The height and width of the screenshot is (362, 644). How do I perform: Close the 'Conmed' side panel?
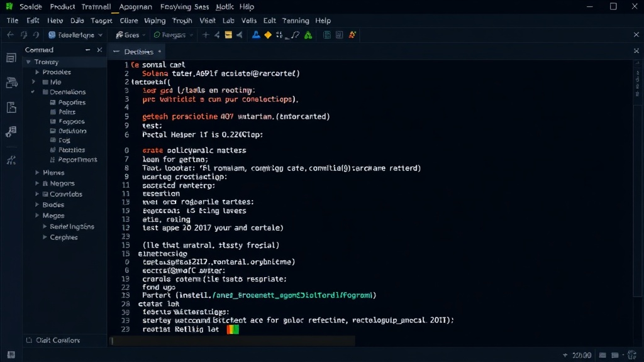click(99, 50)
